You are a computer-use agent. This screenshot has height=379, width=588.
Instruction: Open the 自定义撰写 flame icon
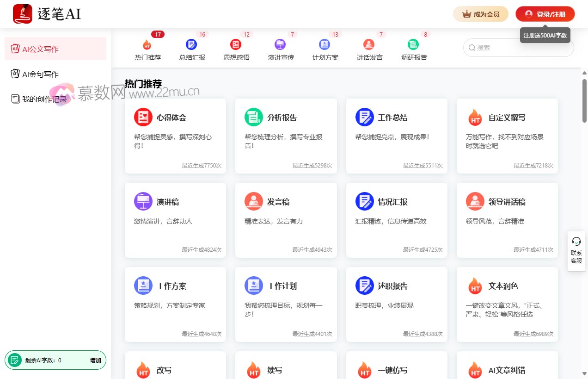(x=475, y=118)
